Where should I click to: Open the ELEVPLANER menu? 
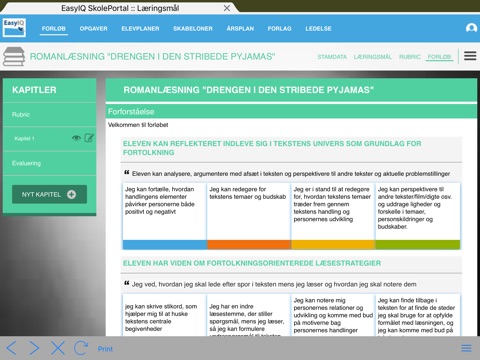(140, 29)
